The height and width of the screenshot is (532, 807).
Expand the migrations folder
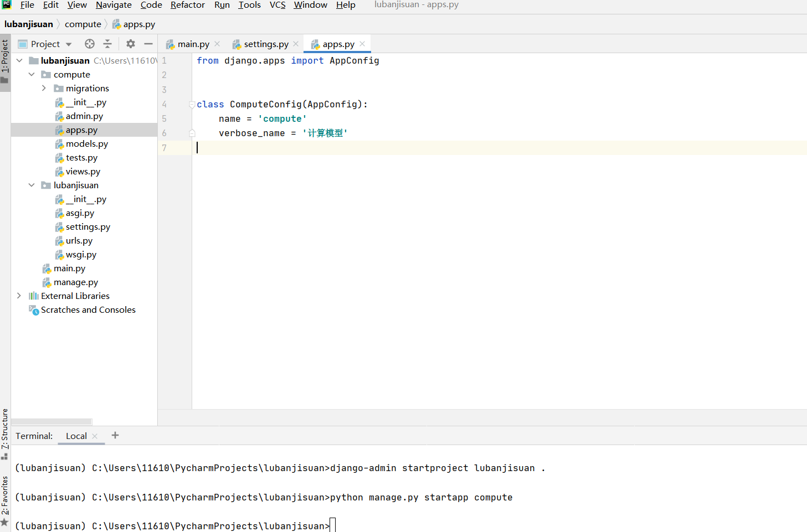(x=44, y=88)
